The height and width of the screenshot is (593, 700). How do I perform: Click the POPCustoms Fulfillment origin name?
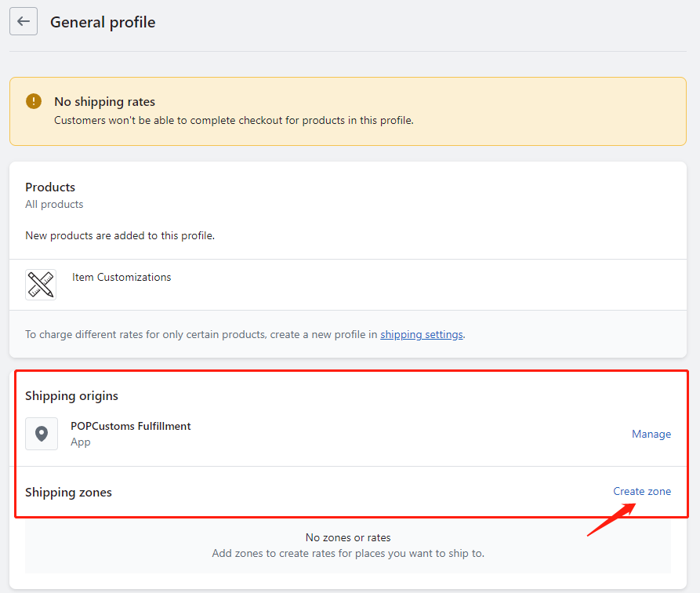pyautogui.click(x=130, y=426)
